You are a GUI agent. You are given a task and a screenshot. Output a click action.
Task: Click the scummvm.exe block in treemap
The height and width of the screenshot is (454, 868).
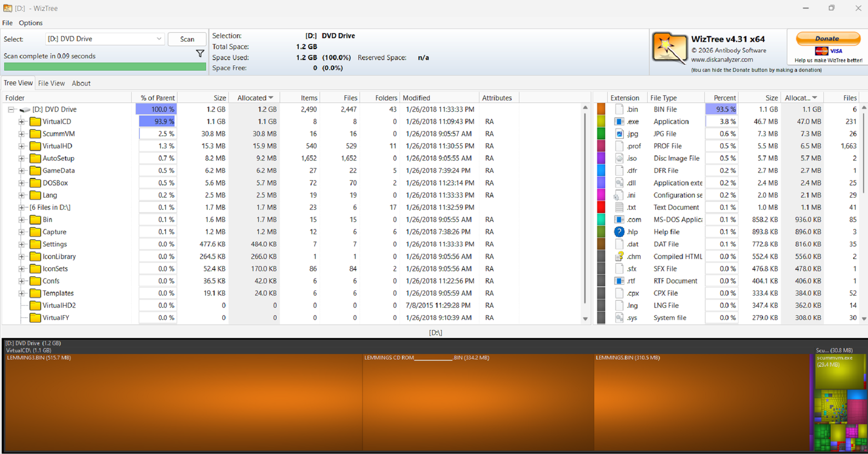840,371
